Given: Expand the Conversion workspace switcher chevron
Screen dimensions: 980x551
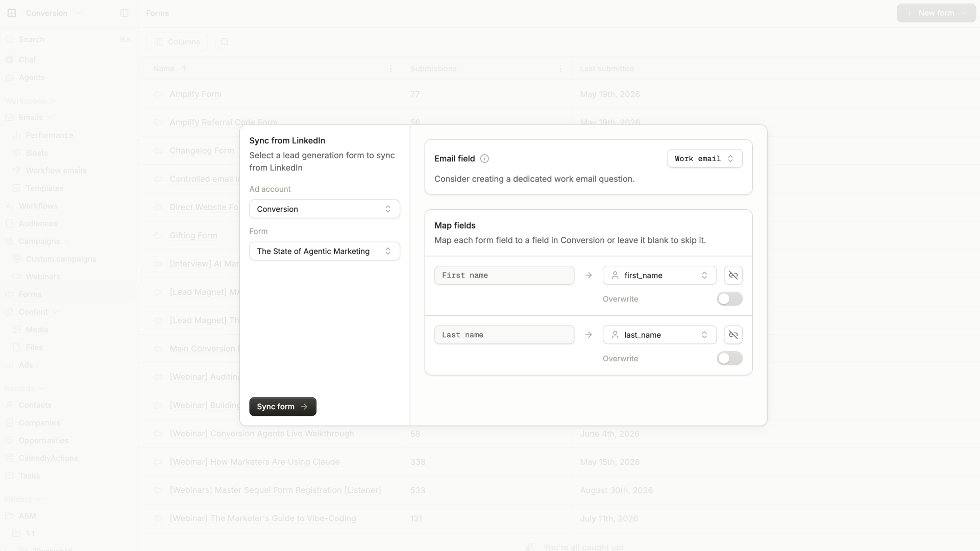Looking at the screenshot, I should point(79,13).
